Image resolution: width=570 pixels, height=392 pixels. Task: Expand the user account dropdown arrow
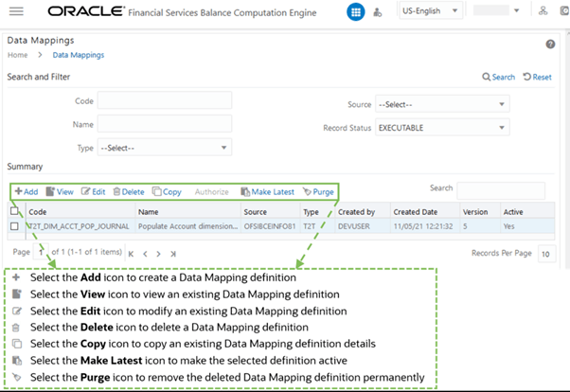pos(516,11)
